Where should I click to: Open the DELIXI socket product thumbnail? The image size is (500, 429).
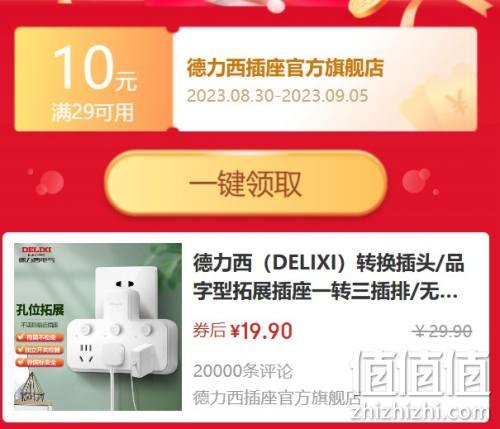click(x=98, y=327)
